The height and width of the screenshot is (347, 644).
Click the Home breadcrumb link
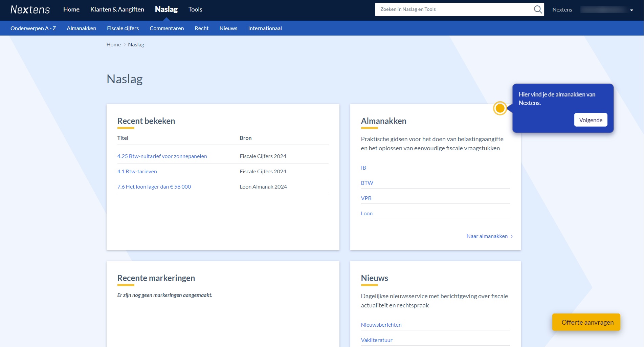point(114,45)
